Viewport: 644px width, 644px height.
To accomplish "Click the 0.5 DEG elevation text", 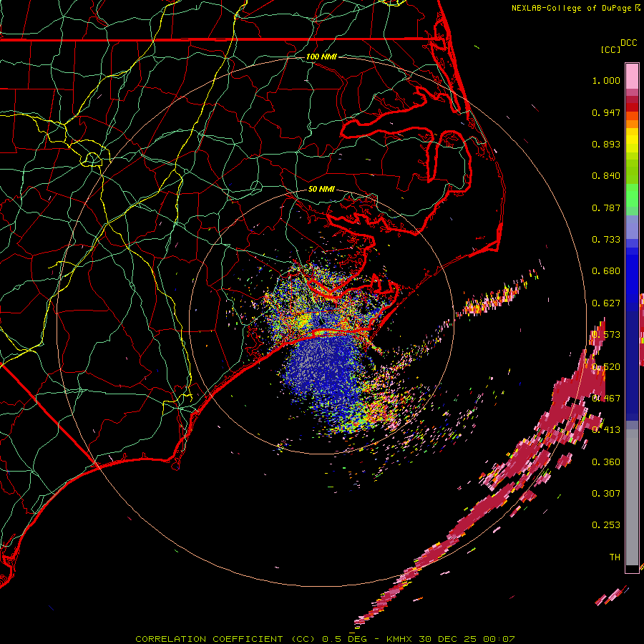I will coord(343,639).
